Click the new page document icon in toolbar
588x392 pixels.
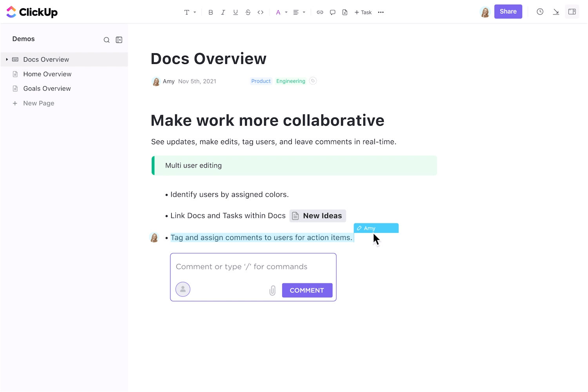pyautogui.click(x=345, y=12)
